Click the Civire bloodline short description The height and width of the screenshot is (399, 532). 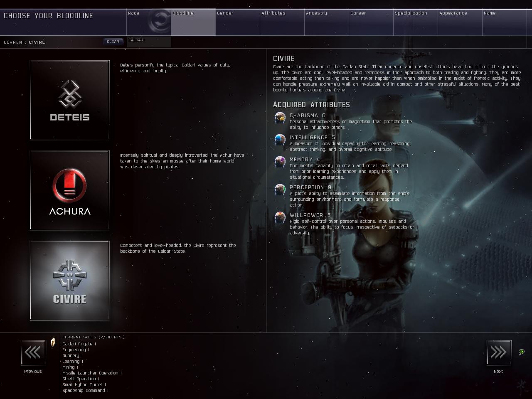click(178, 248)
